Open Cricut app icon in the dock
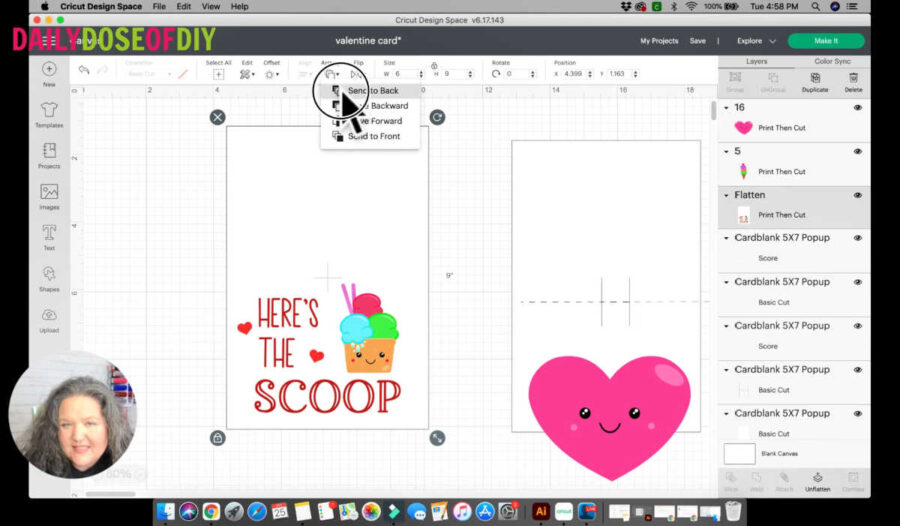Image resolution: width=900 pixels, height=526 pixels. tap(564, 511)
